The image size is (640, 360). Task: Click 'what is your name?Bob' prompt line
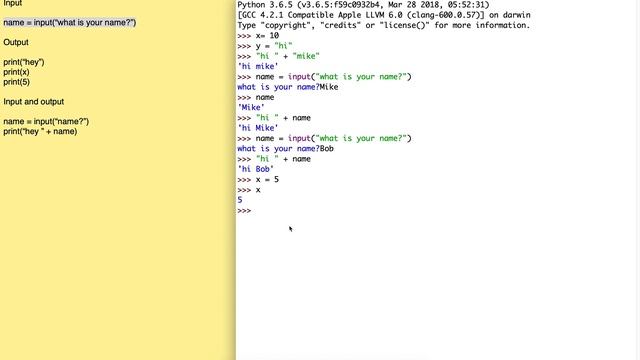coord(285,149)
